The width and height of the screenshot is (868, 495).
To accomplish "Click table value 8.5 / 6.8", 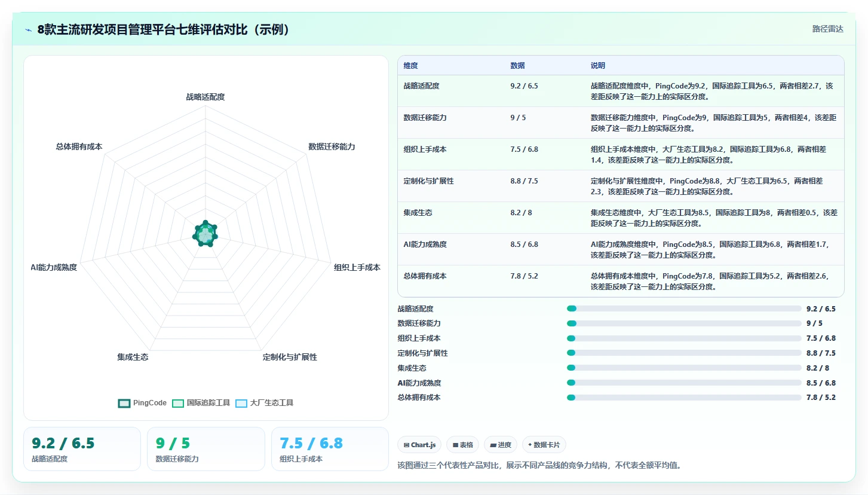I will coord(524,245).
